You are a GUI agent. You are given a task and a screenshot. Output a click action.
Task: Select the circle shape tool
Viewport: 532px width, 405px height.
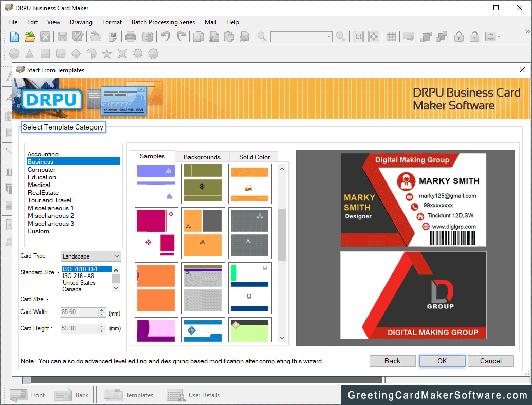(14, 53)
